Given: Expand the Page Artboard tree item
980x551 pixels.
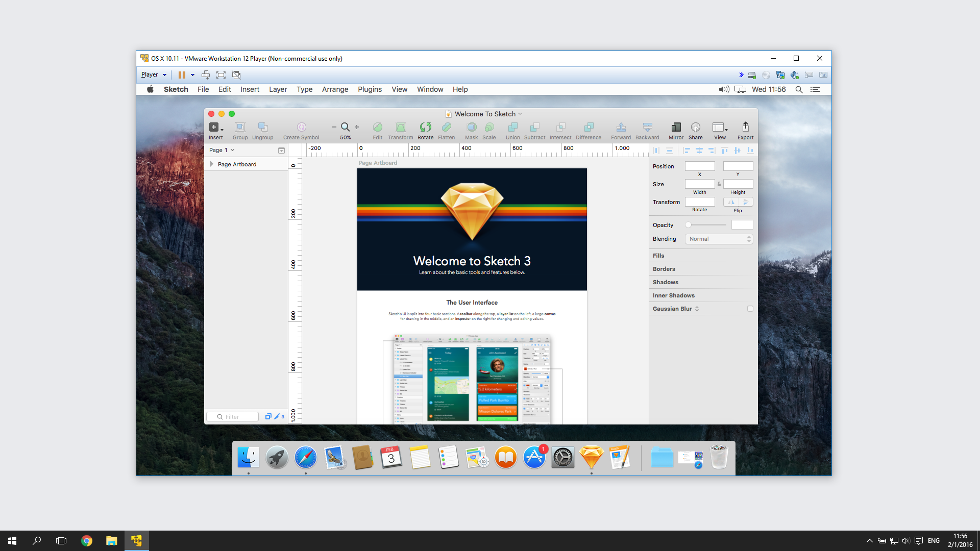Looking at the screenshot, I should pyautogui.click(x=211, y=163).
